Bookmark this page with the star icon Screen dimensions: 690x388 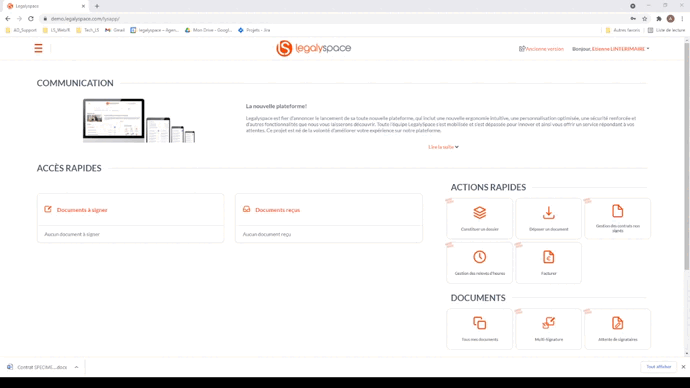click(x=645, y=18)
